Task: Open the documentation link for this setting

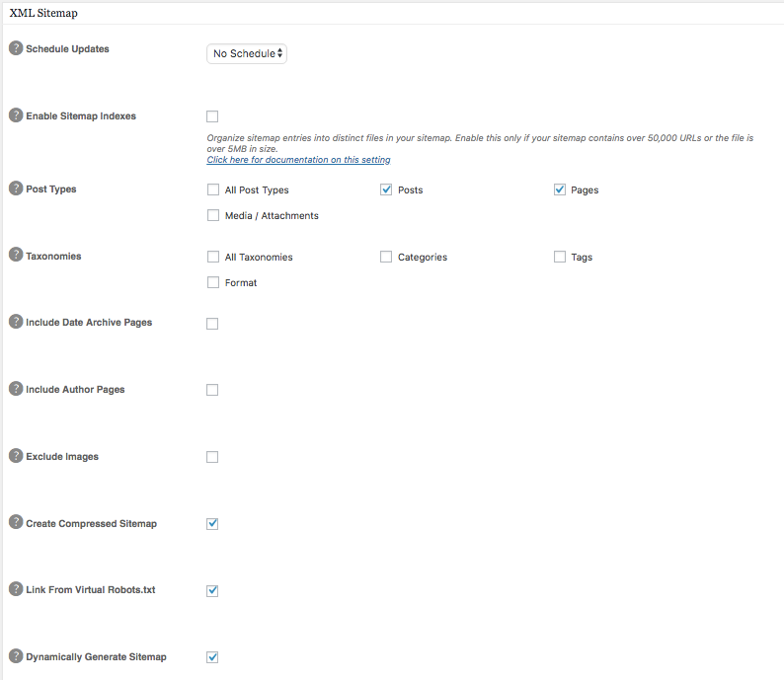Action: click(298, 160)
